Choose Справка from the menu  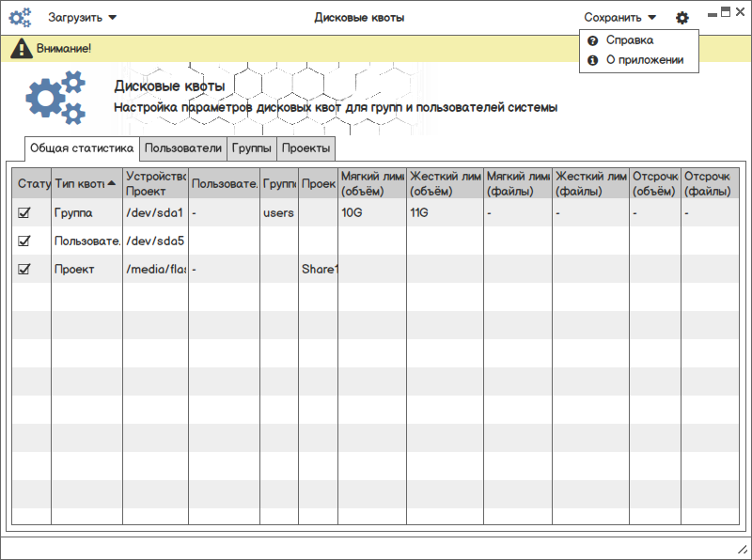(630, 41)
